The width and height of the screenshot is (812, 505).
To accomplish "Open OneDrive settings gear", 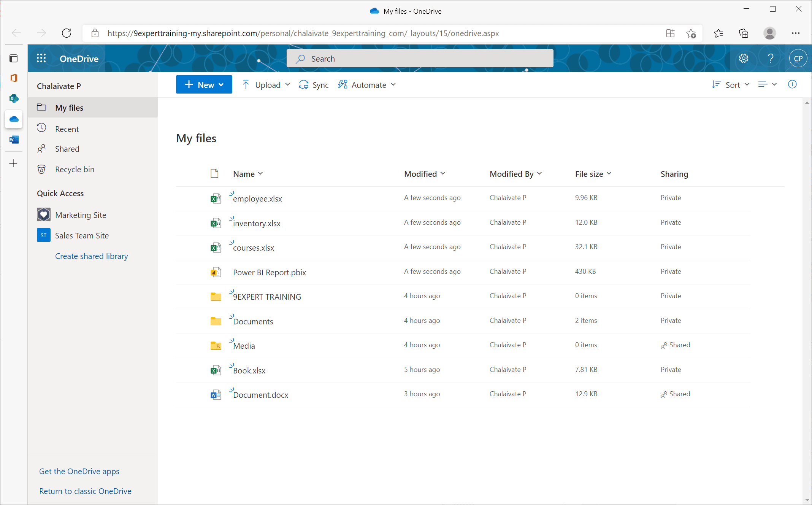I will coord(744,58).
